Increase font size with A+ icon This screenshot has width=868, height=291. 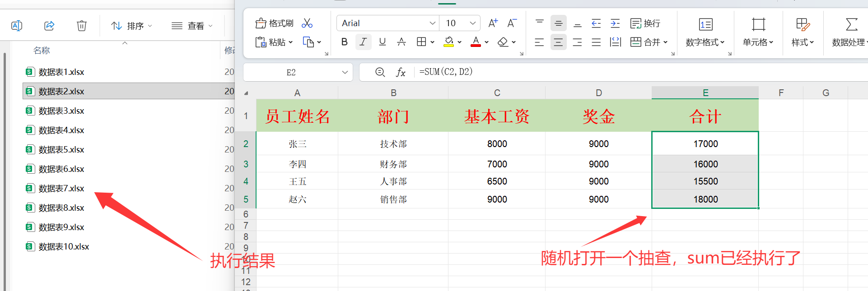[x=493, y=23]
